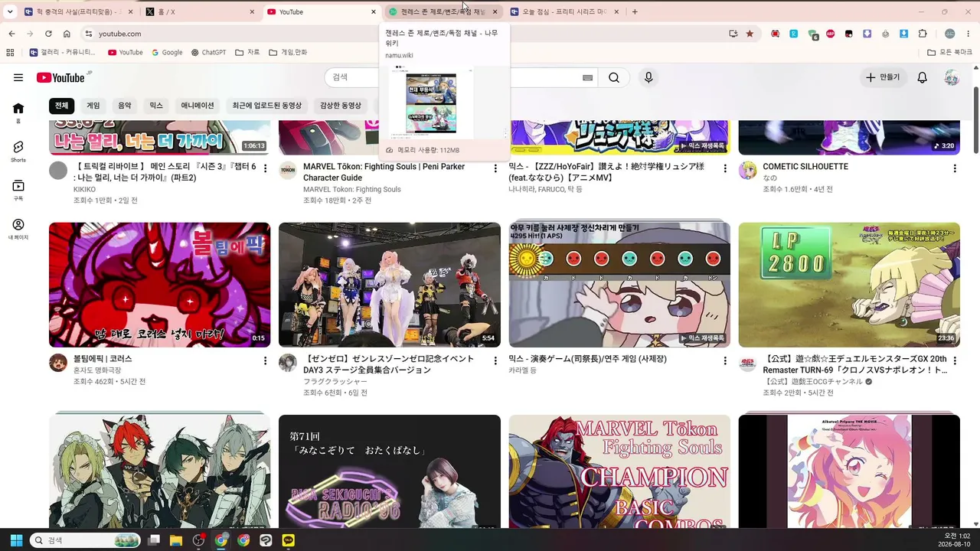Switch to the namu.wiki 젠레스 존 제로 tab
Viewport: 980px width, 551px height.
[443, 11]
